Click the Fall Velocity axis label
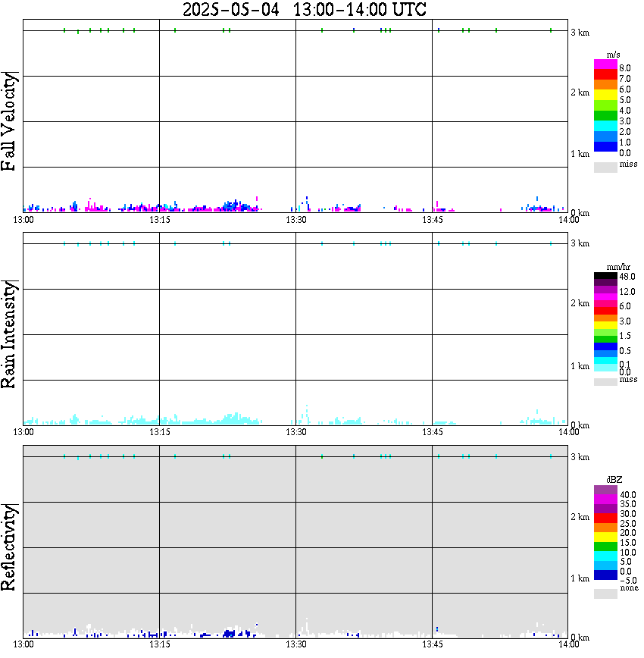This screenshot has width=644, height=658. (x=9, y=121)
